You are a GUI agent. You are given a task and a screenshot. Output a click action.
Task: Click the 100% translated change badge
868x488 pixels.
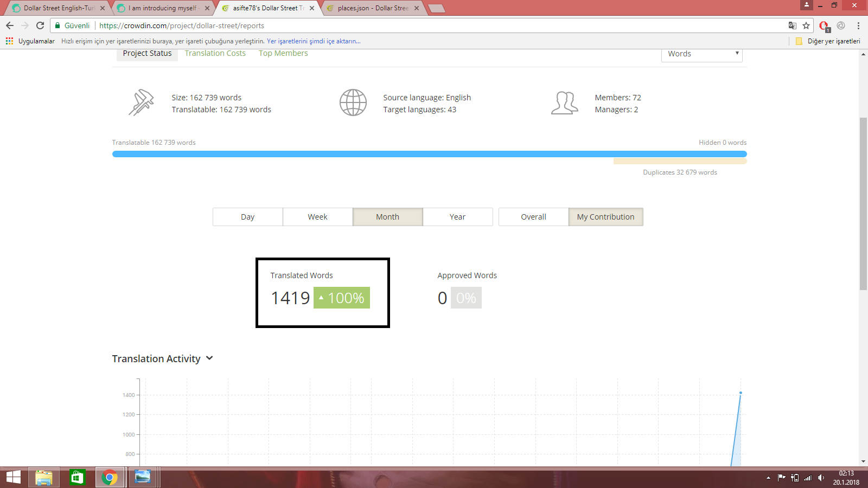342,298
